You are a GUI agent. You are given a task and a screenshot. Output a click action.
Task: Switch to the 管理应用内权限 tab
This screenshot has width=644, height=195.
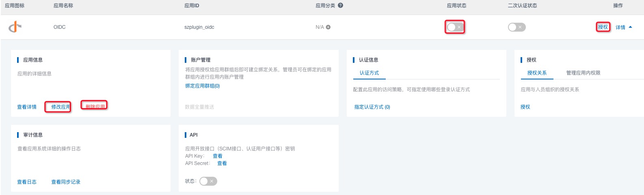pyautogui.click(x=583, y=73)
